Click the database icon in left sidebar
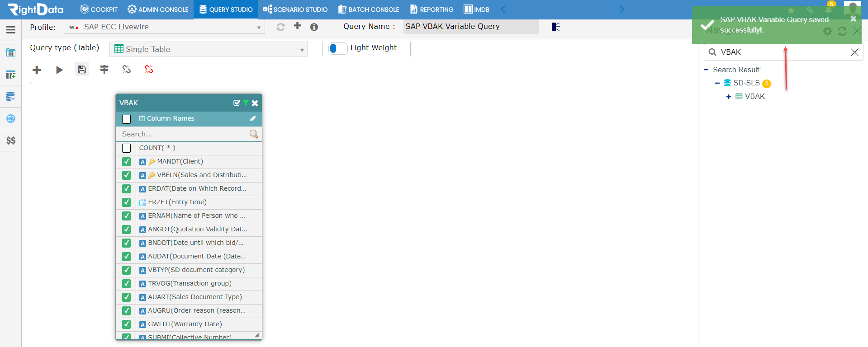 (11, 97)
